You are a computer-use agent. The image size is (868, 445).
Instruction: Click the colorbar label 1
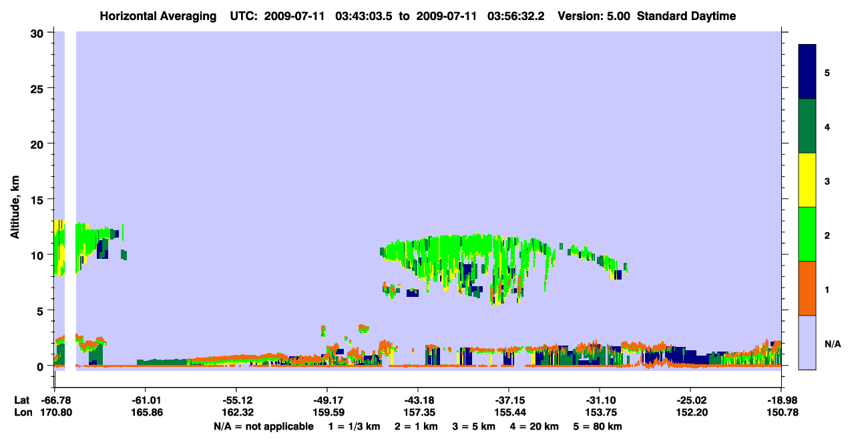827,290
